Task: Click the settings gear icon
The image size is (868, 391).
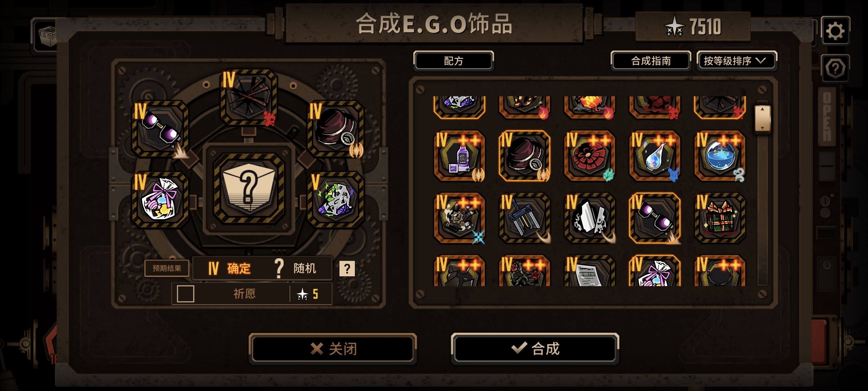Action: pyautogui.click(x=835, y=31)
